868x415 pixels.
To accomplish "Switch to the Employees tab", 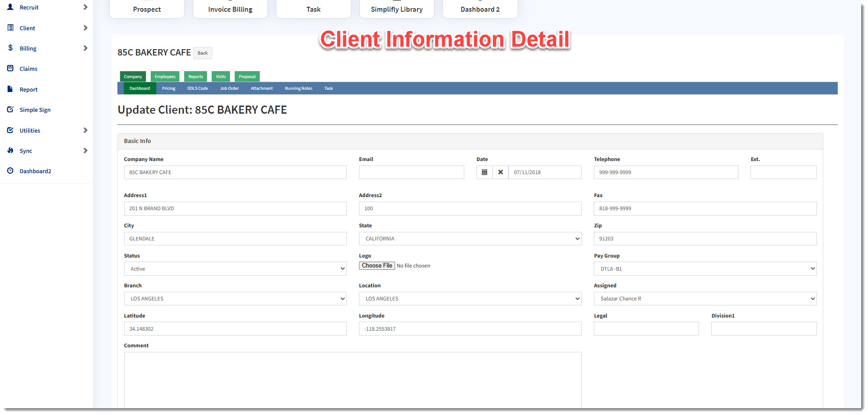I will [165, 77].
